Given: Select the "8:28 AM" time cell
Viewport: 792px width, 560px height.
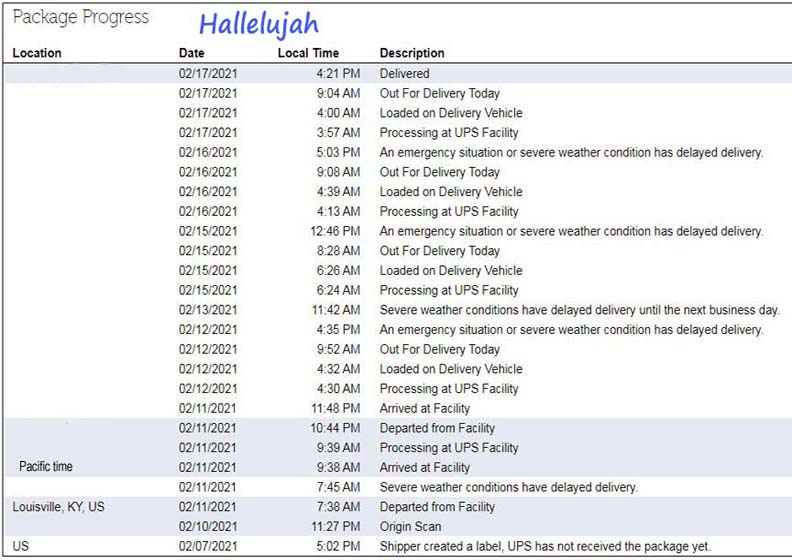Looking at the screenshot, I should [338, 251].
